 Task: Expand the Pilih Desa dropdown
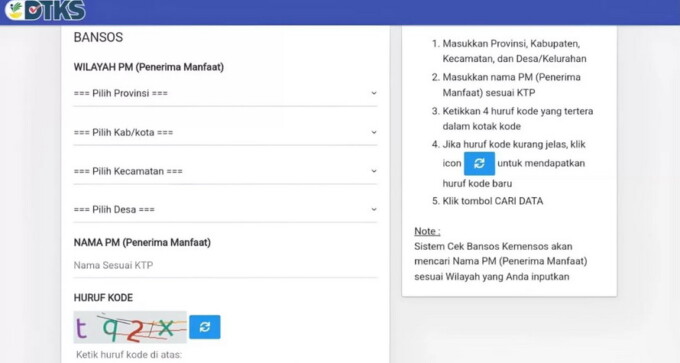pyautogui.click(x=225, y=210)
